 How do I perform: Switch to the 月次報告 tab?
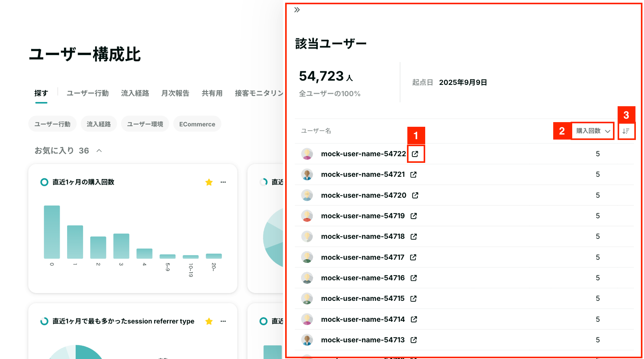(x=175, y=93)
